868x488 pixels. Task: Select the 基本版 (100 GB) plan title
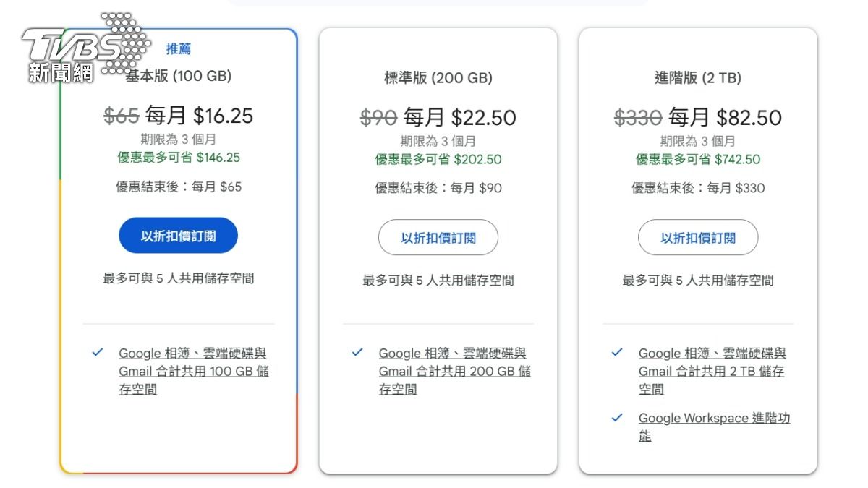coord(179,77)
